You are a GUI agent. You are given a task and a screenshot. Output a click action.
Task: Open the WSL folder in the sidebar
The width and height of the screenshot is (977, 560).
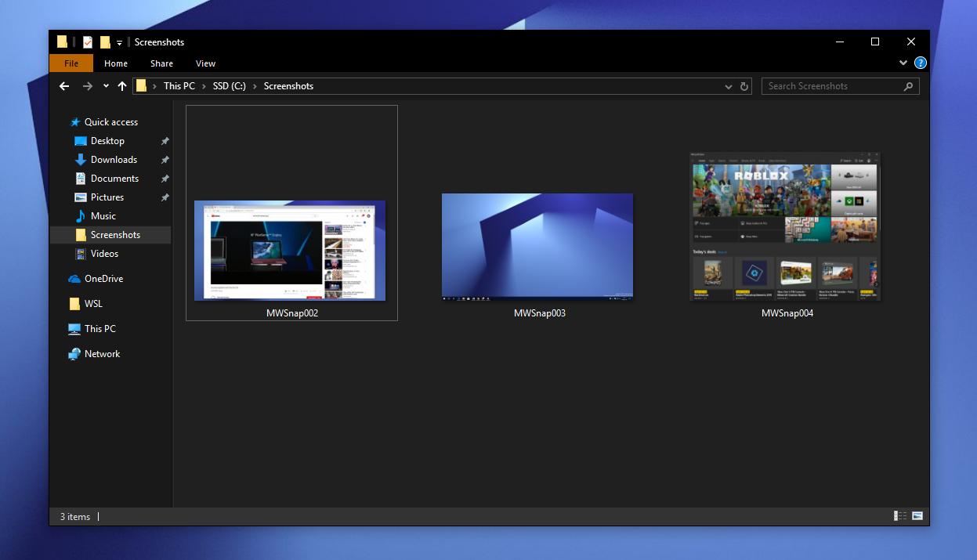pos(93,304)
